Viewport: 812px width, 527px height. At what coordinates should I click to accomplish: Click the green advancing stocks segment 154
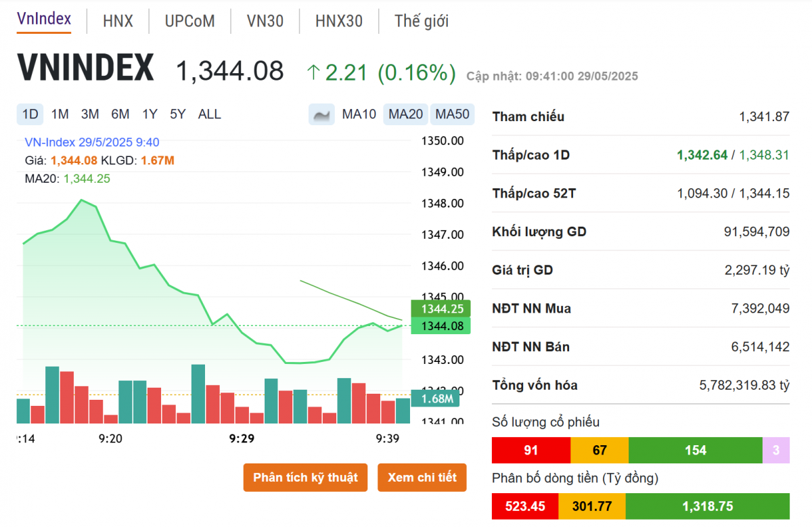696,451
